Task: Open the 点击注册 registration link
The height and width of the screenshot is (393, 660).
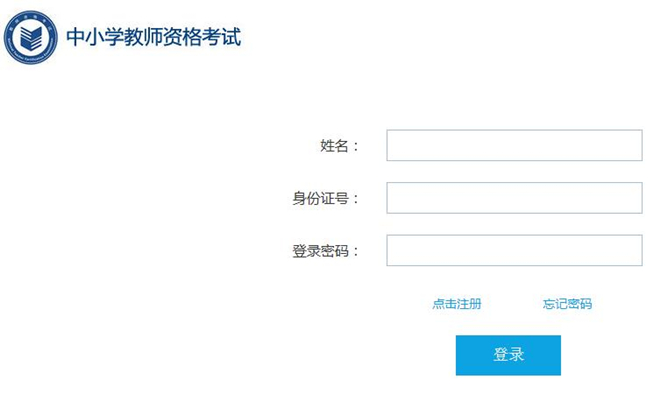Action: click(457, 304)
